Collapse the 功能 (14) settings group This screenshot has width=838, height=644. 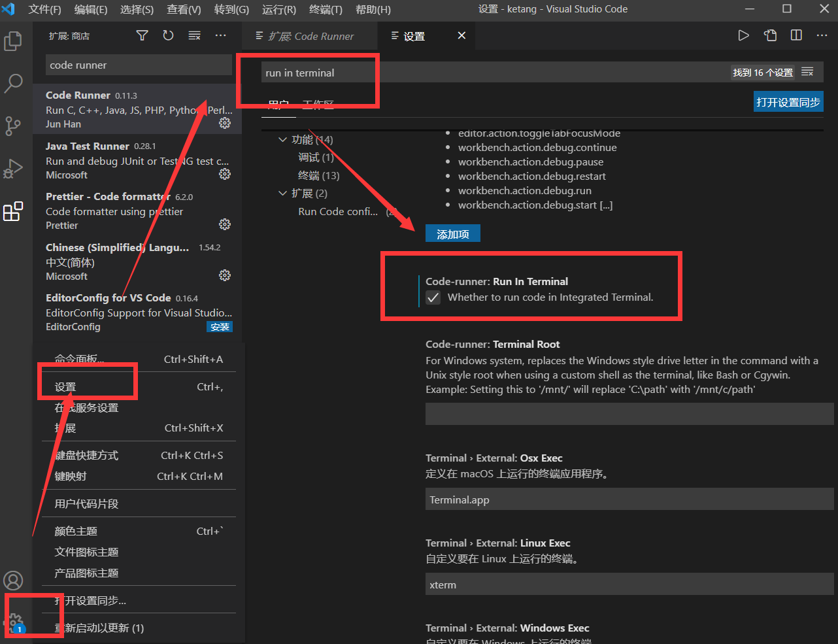click(282, 139)
